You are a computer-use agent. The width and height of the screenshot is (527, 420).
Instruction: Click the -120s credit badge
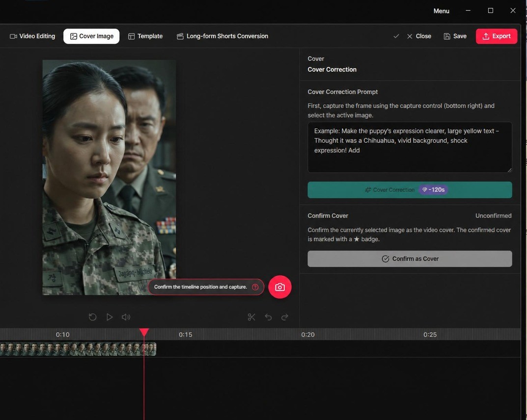point(433,190)
